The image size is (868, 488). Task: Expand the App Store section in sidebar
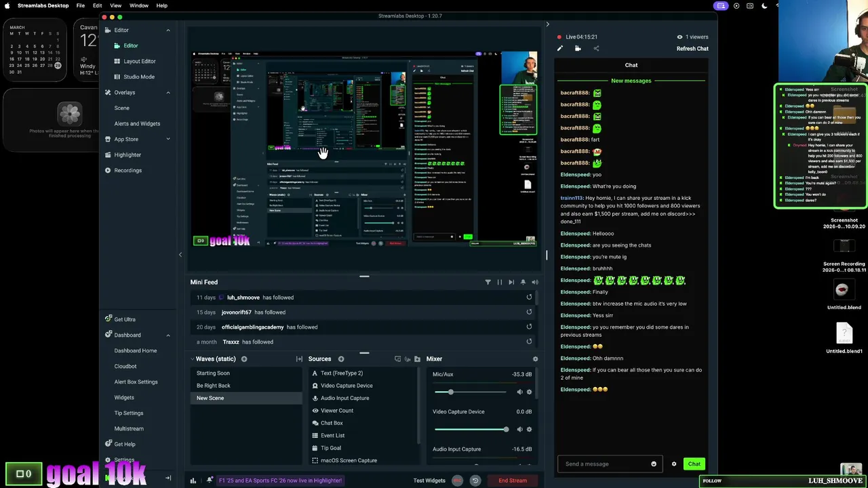(168, 139)
